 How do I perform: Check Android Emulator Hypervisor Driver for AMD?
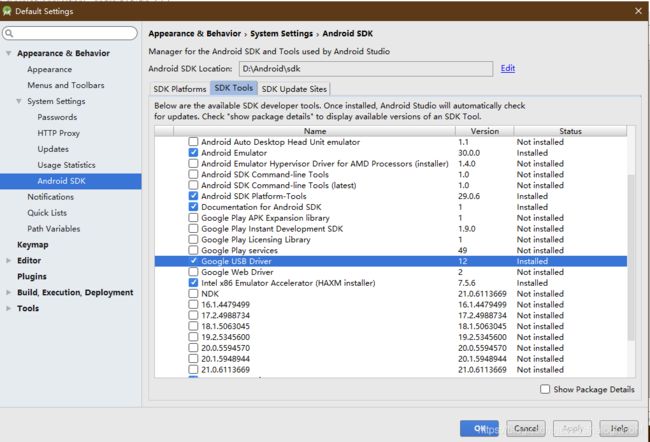pos(193,163)
